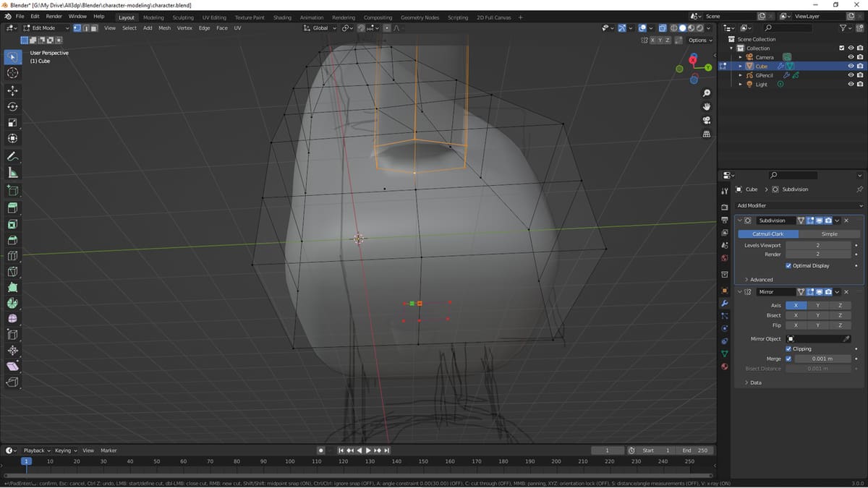
Task: Pick the Scale tool
Action: (x=12, y=122)
